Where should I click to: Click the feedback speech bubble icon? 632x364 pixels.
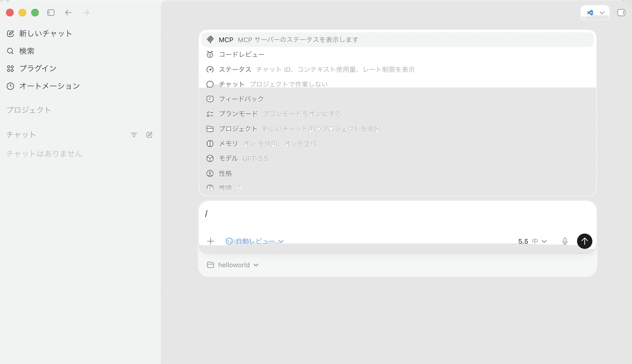[210, 99]
